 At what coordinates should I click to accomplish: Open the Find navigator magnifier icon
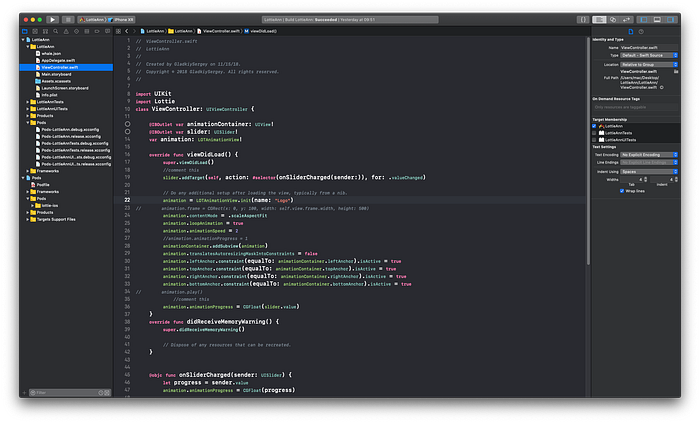[x=55, y=31]
